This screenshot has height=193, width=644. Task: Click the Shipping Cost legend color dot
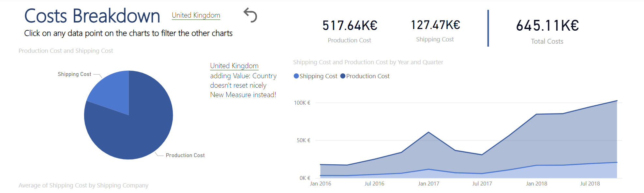pos(296,76)
